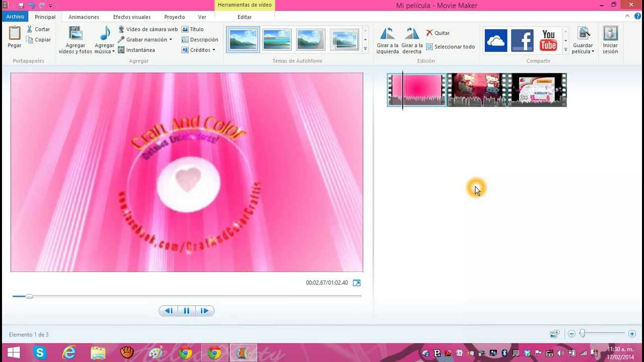Click the preview seek bar handle
The width and height of the screenshot is (644, 362).
[29, 296]
